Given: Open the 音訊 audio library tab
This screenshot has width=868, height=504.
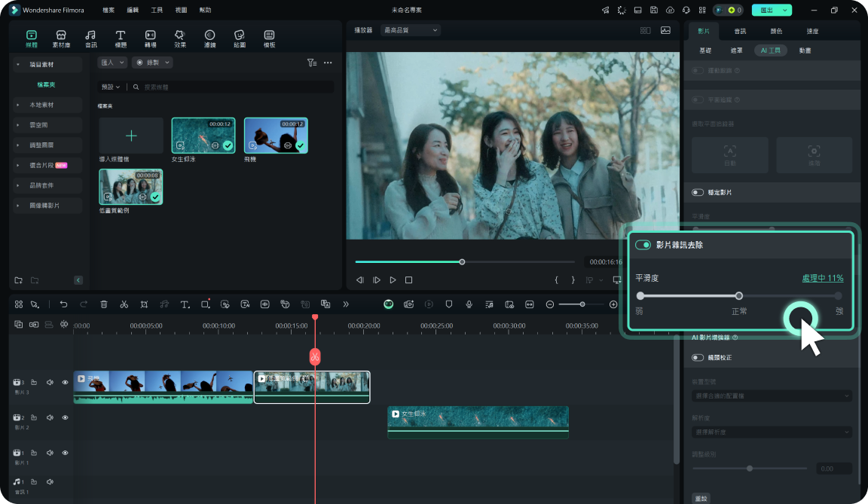Looking at the screenshot, I should 90,38.
